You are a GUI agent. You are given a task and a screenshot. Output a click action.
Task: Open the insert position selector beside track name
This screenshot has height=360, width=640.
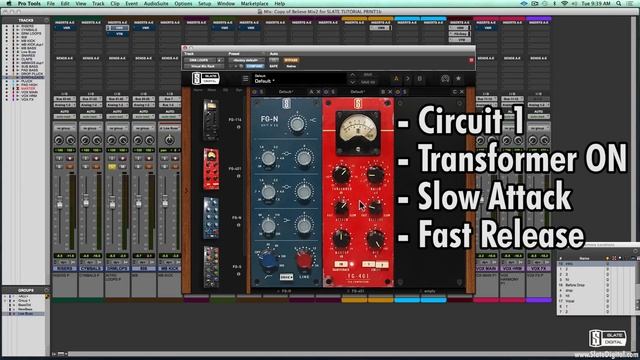(220, 60)
